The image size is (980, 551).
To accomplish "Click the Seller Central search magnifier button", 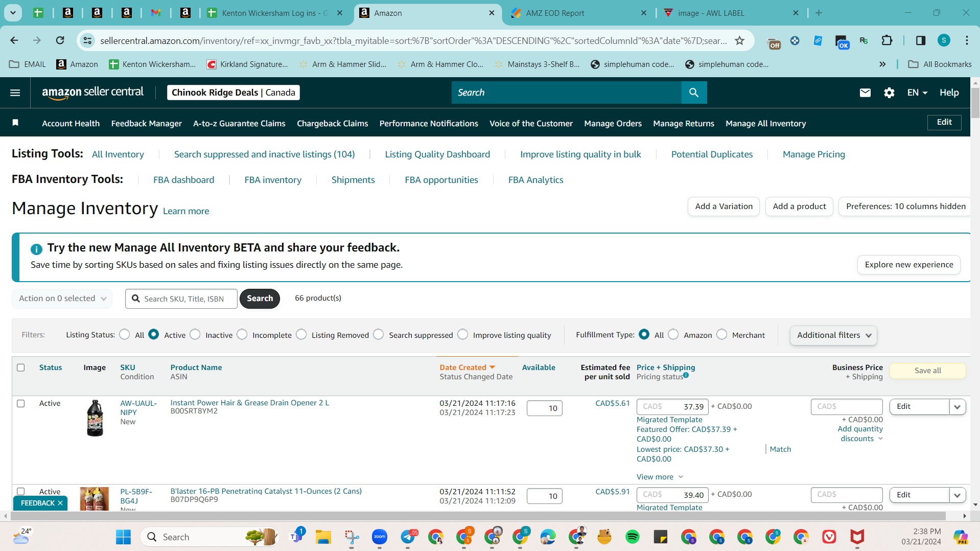I will click(694, 93).
